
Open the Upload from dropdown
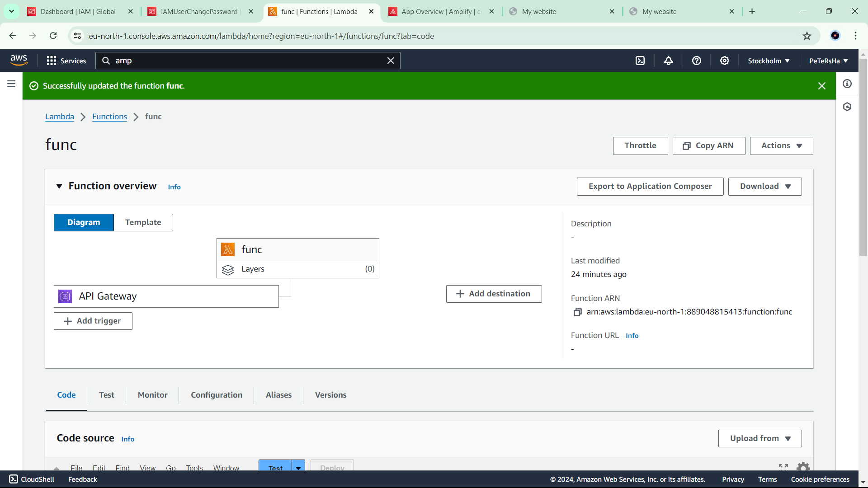click(x=760, y=438)
